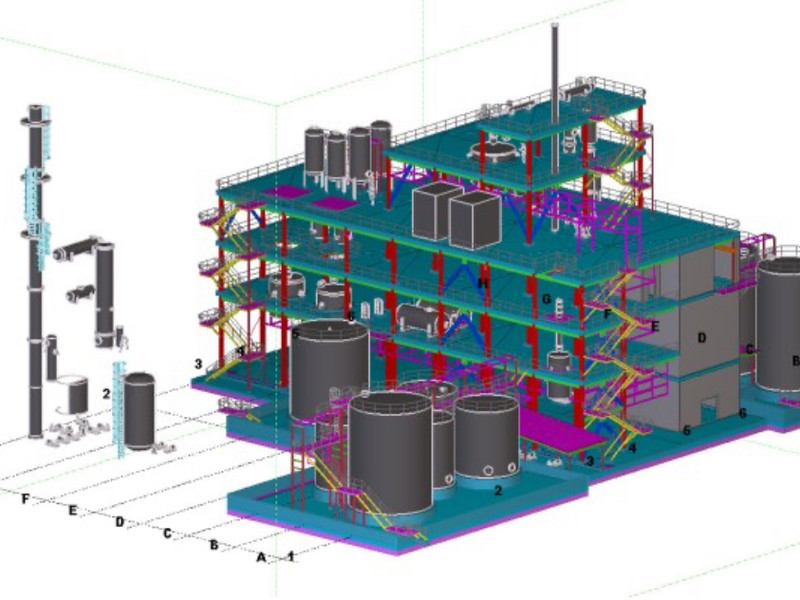Select the largest front storage tank

391,453
